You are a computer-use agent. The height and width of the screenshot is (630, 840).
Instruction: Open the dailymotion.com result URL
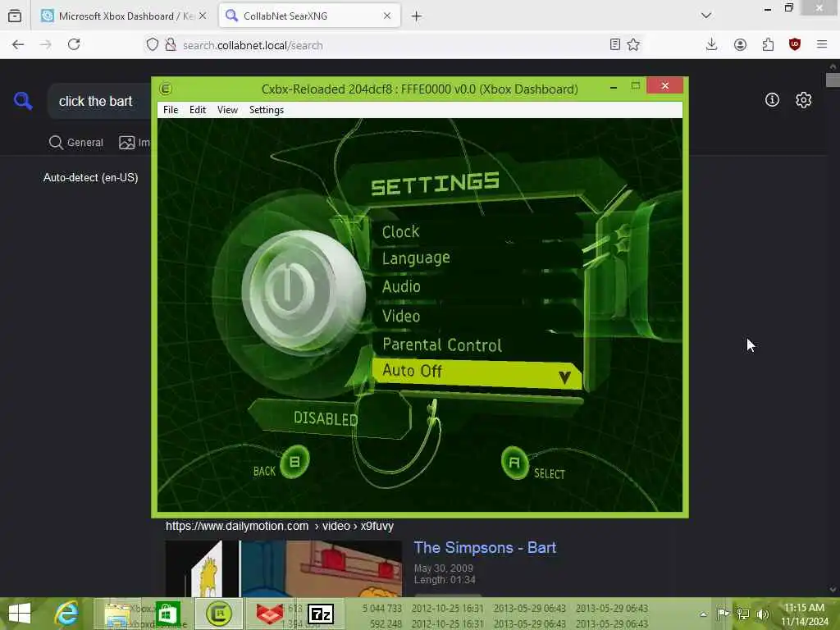point(280,526)
